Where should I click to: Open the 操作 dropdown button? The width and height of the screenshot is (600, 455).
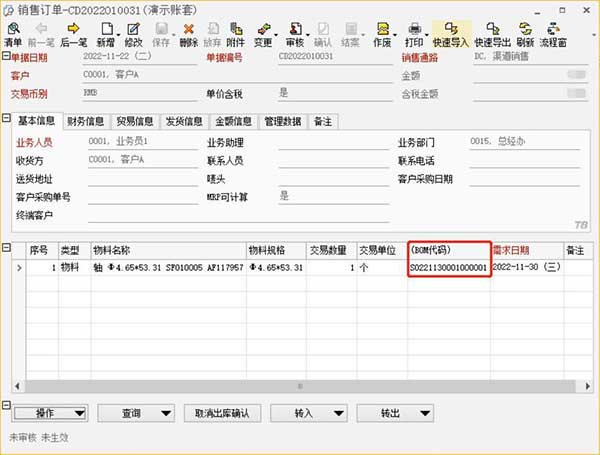50,413
